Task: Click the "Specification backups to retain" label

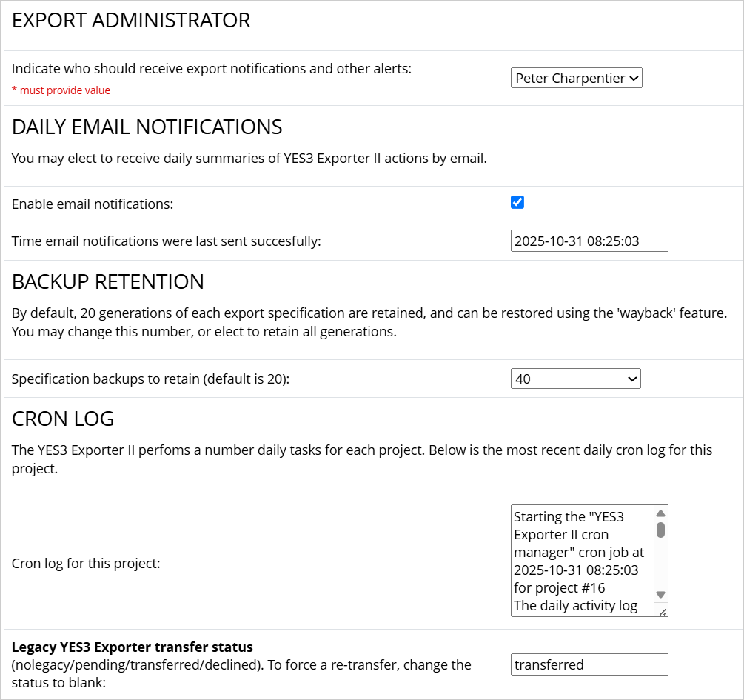Action: click(x=150, y=379)
